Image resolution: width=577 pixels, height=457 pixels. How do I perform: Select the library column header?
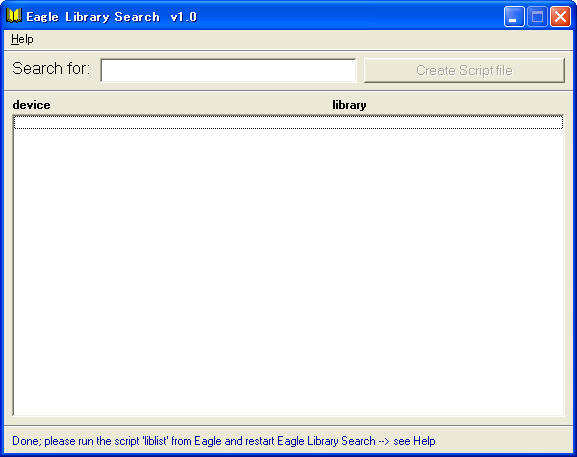pos(349,105)
